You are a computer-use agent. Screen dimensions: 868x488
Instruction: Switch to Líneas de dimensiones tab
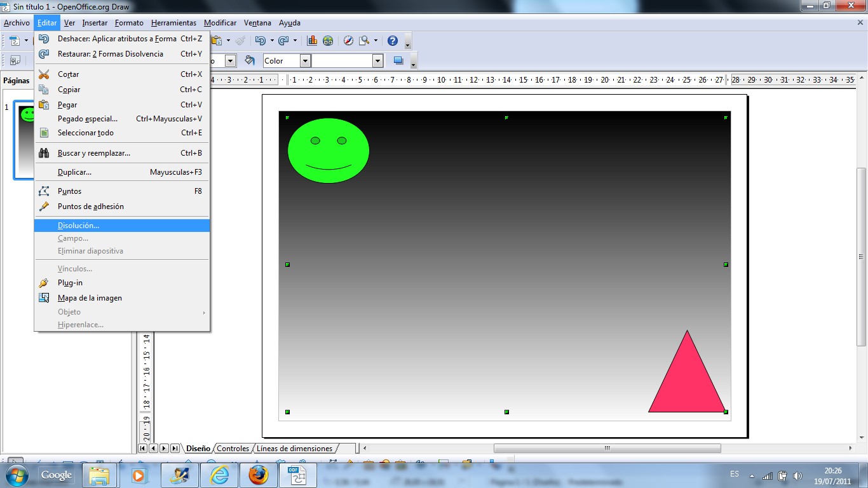click(294, 449)
